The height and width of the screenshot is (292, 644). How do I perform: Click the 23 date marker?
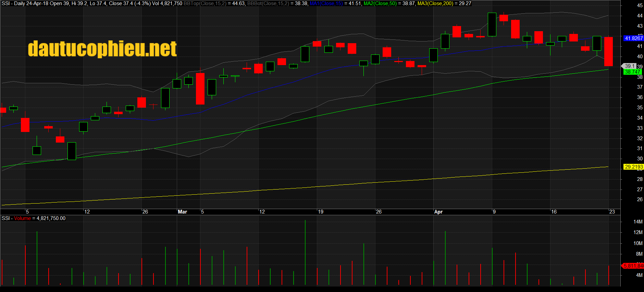point(612,212)
